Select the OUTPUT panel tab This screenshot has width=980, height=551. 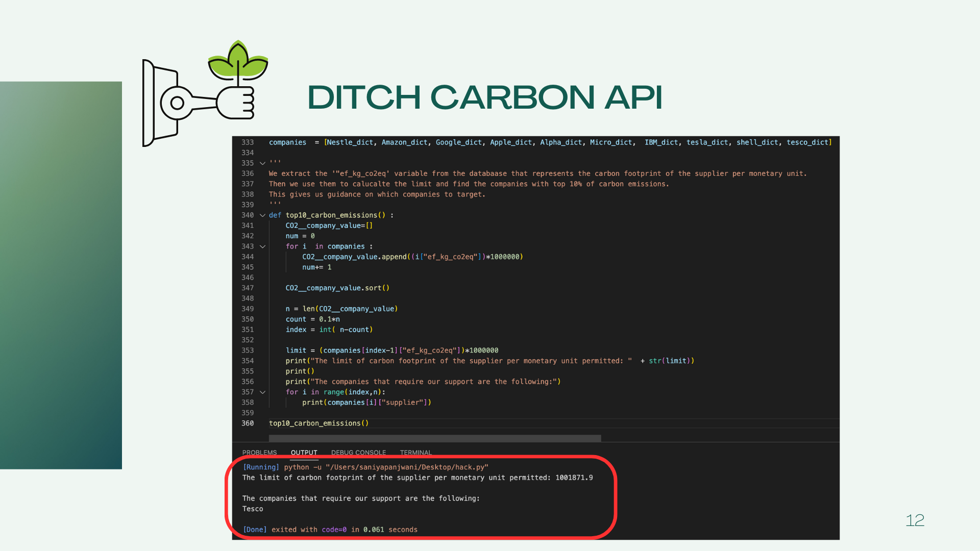click(304, 453)
